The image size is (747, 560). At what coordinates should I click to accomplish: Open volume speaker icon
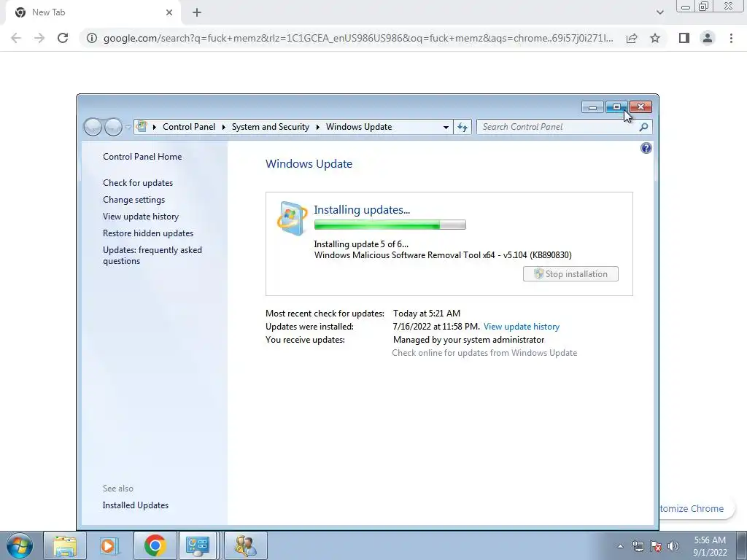[673, 546]
